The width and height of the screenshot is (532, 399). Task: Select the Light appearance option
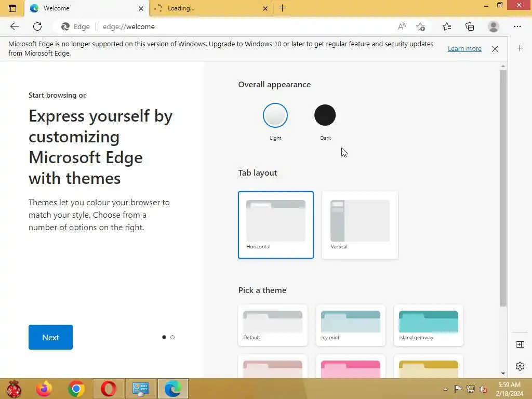[x=275, y=115]
